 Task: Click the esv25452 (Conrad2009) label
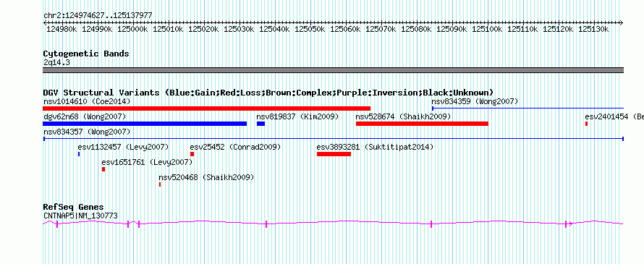235,147
